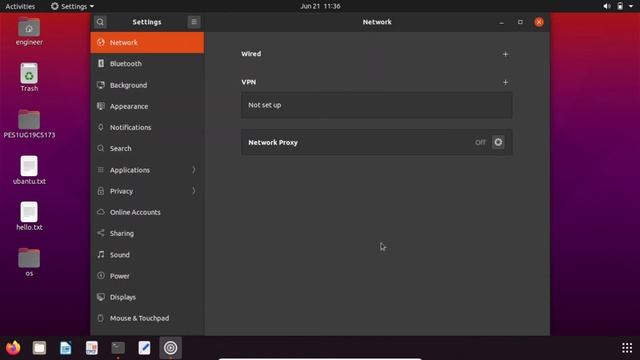Click the Online Accounts cloud icon

[101, 212]
